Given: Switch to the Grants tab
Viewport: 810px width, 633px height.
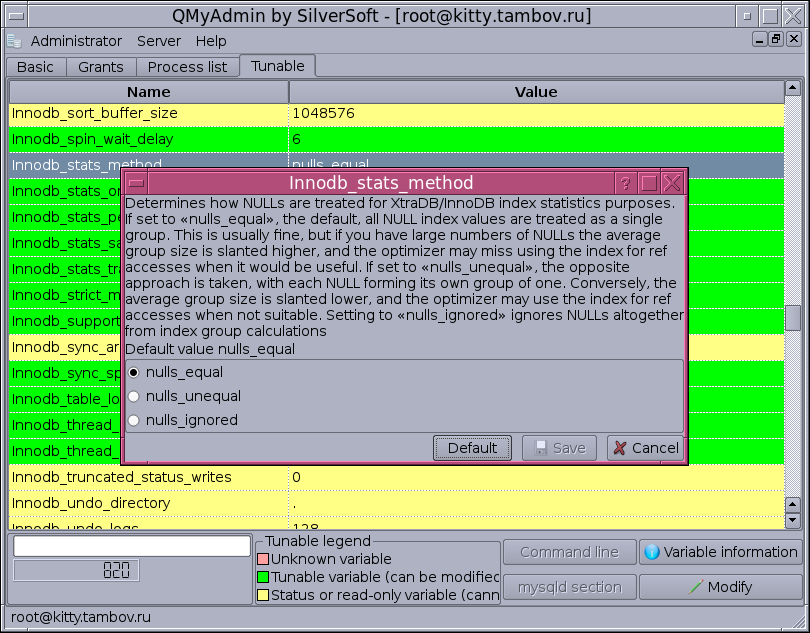Looking at the screenshot, I should [101, 67].
